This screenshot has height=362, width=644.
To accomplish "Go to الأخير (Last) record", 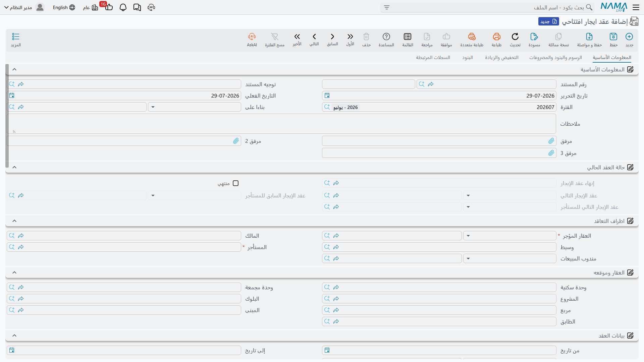I will click(297, 37).
